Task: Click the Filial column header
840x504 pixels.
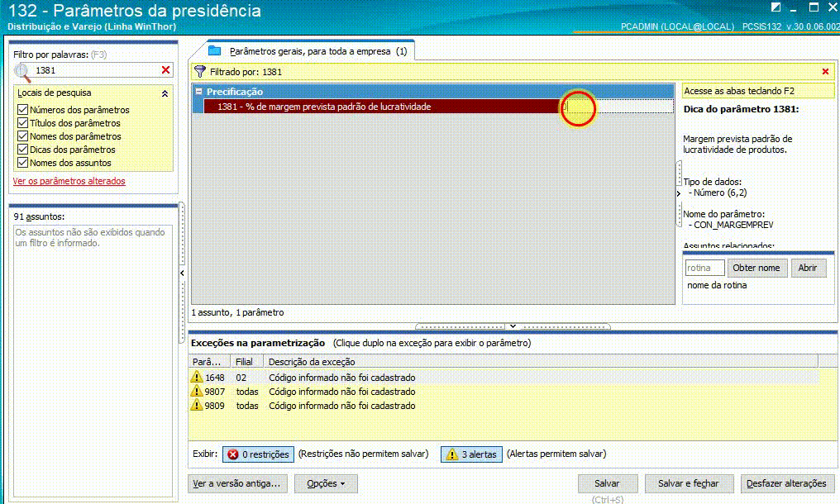Action: pyautogui.click(x=246, y=362)
